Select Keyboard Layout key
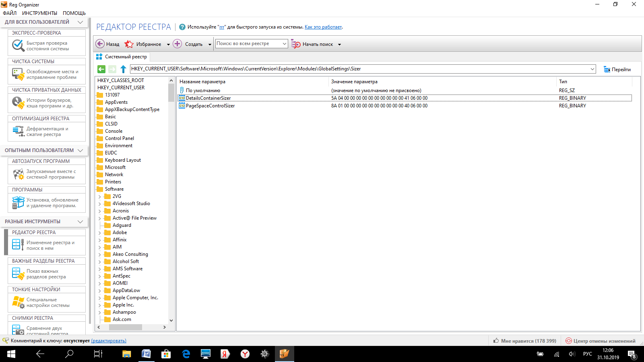This screenshot has height=362, width=644. (x=123, y=160)
